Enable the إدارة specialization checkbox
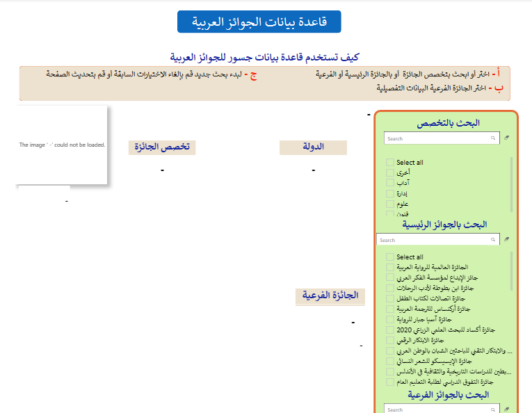Viewport: 532px width, 413px height. click(x=390, y=193)
